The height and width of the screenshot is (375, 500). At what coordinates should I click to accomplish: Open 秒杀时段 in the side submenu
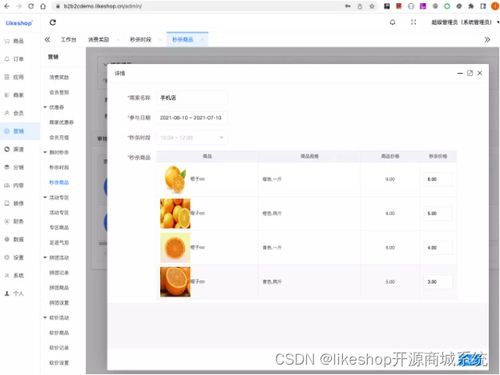[x=59, y=167]
